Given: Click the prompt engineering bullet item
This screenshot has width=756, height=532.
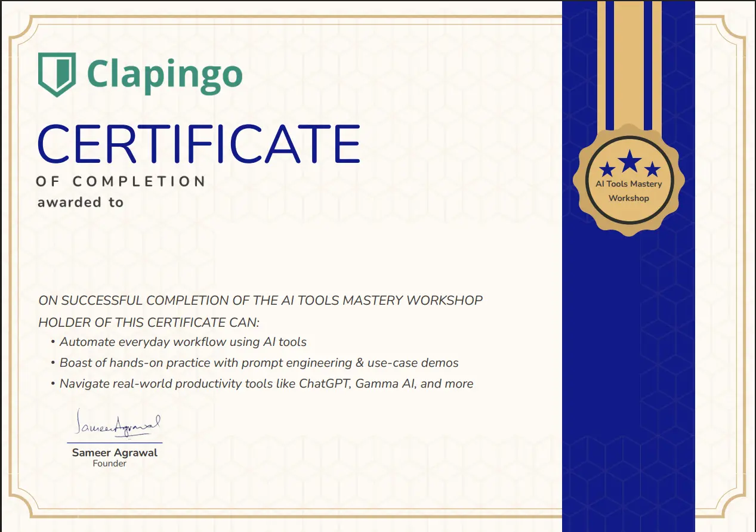Looking at the screenshot, I should [x=259, y=363].
